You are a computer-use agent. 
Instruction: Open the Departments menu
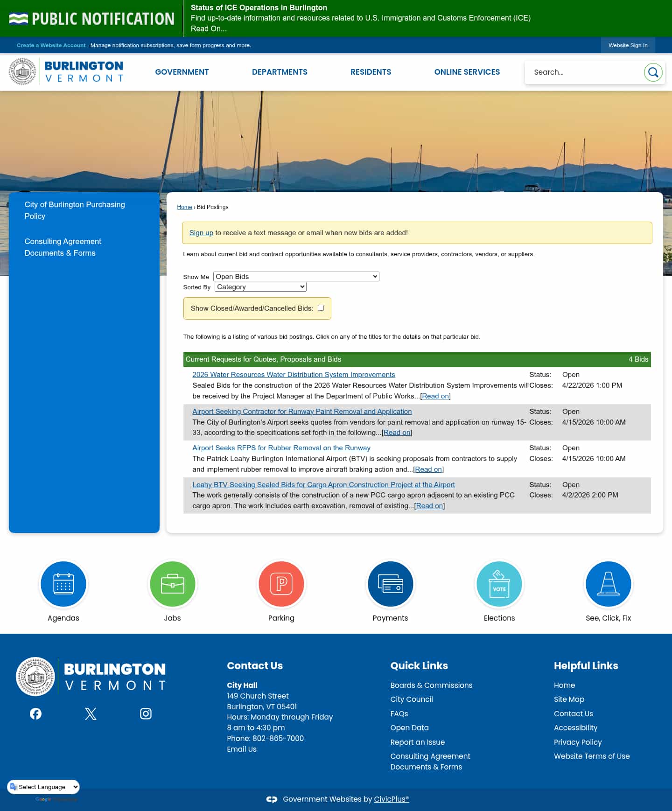(x=280, y=72)
